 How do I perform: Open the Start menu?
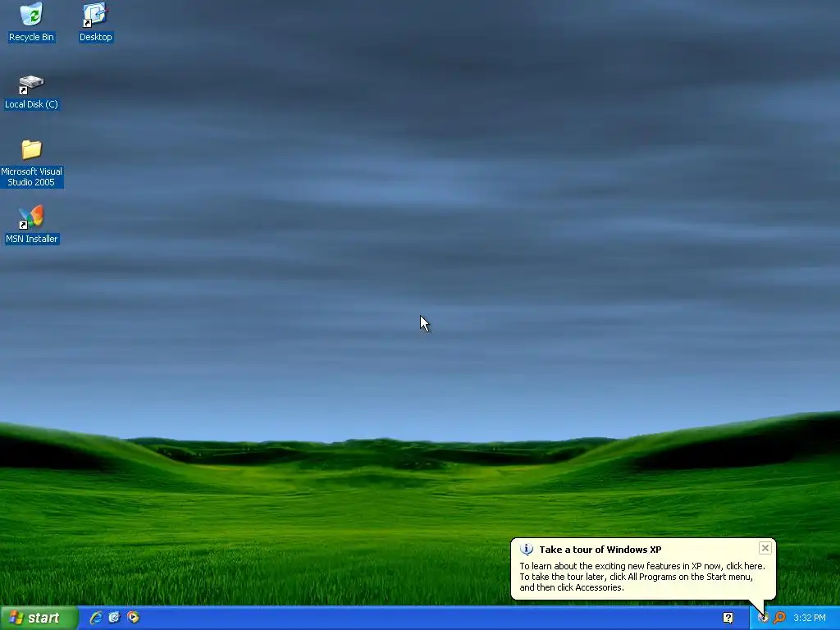click(39, 618)
